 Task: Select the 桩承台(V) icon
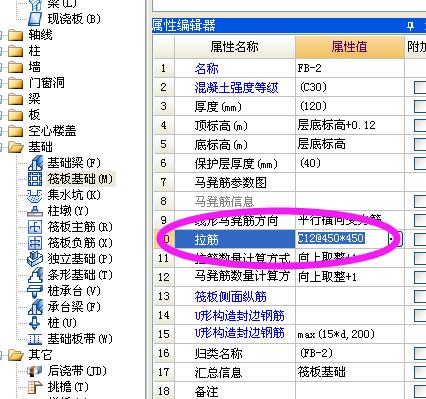click(x=35, y=291)
